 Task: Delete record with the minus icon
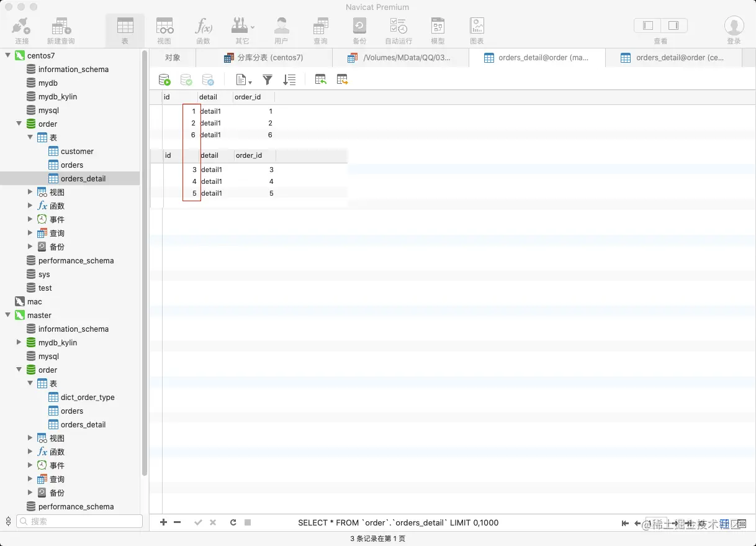tap(177, 522)
